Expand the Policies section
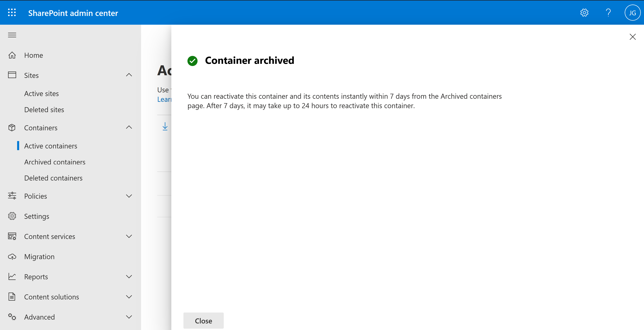The image size is (644, 330). (x=129, y=196)
